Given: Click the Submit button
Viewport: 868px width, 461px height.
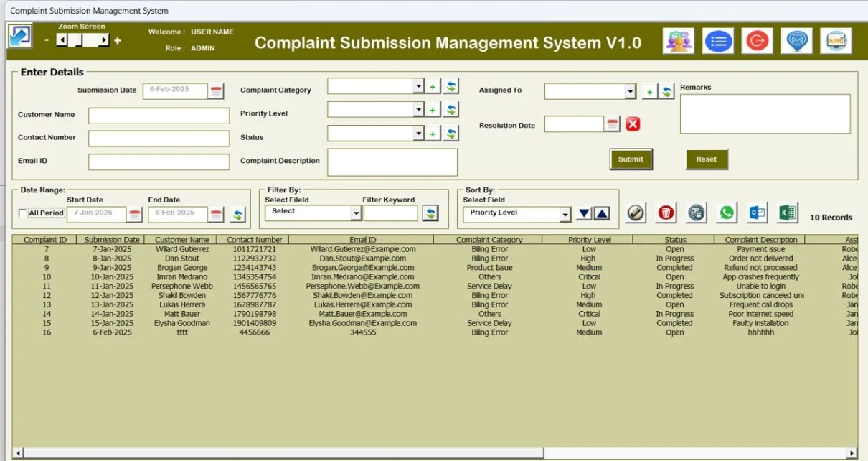Looking at the screenshot, I should tap(631, 159).
